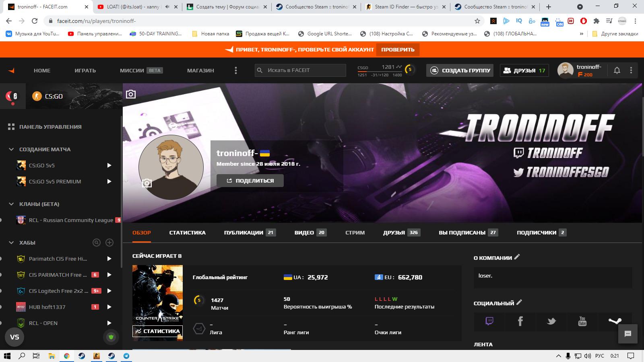
Task: Collapse the Хабы section chevron
Action: click(x=11, y=243)
